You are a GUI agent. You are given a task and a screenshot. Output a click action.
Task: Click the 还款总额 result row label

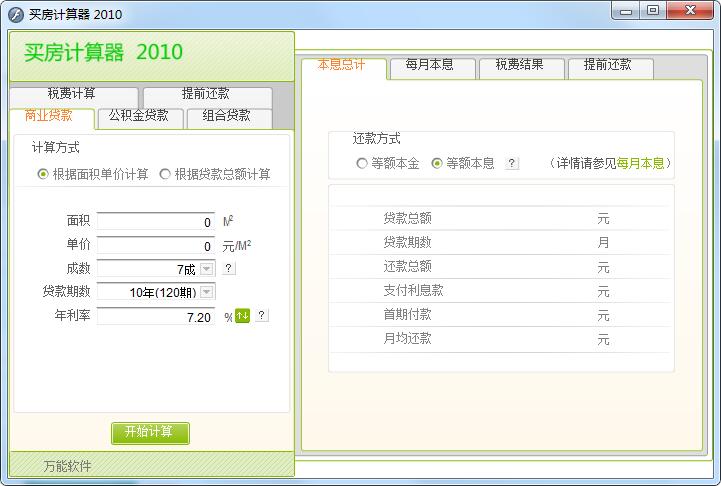(407, 266)
